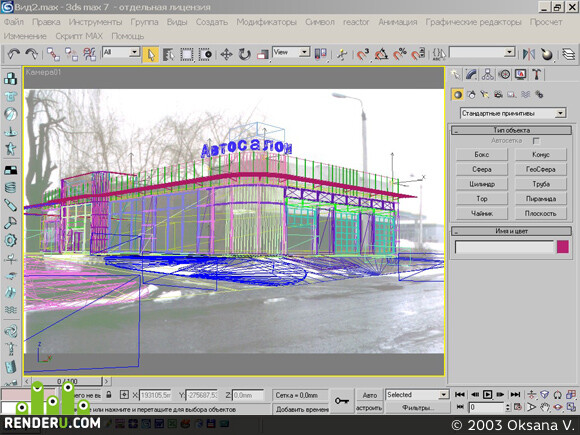Select the Move tool in the main toolbar
Screen dimensions: 580x435
pyautogui.click(x=226, y=55)
